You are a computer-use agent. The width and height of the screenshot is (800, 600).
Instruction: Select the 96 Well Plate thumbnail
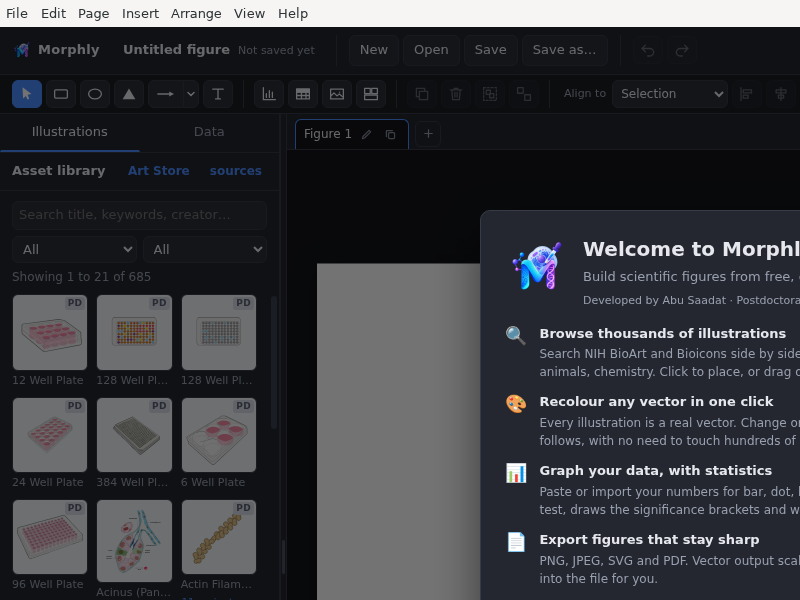[50, 537]
